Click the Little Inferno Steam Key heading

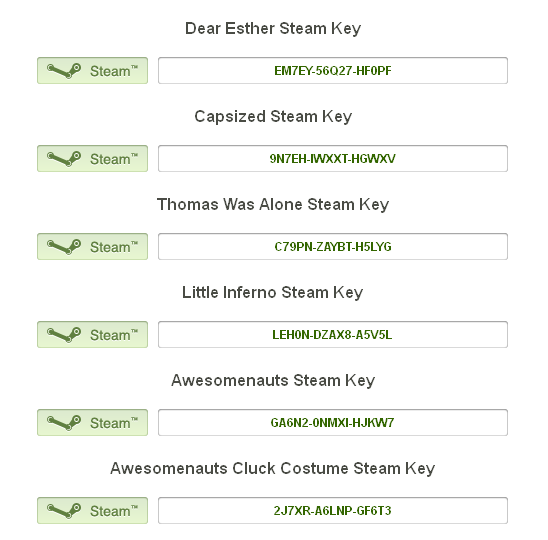(x=273, y=293)
